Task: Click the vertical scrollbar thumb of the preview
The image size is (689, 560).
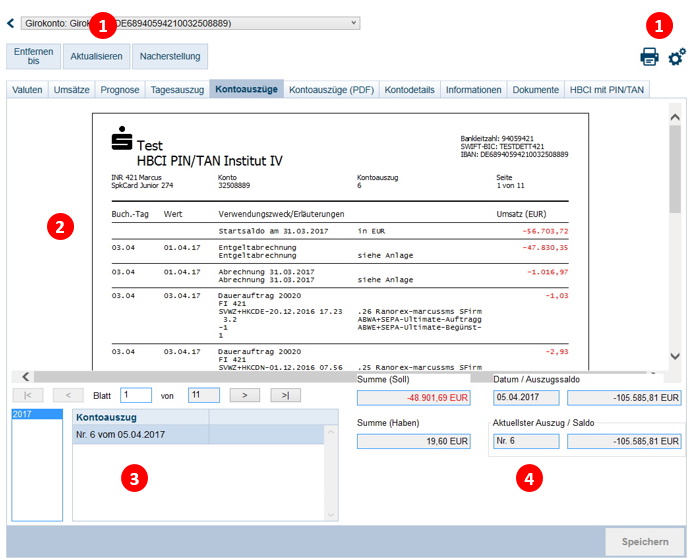Action: 675,169
